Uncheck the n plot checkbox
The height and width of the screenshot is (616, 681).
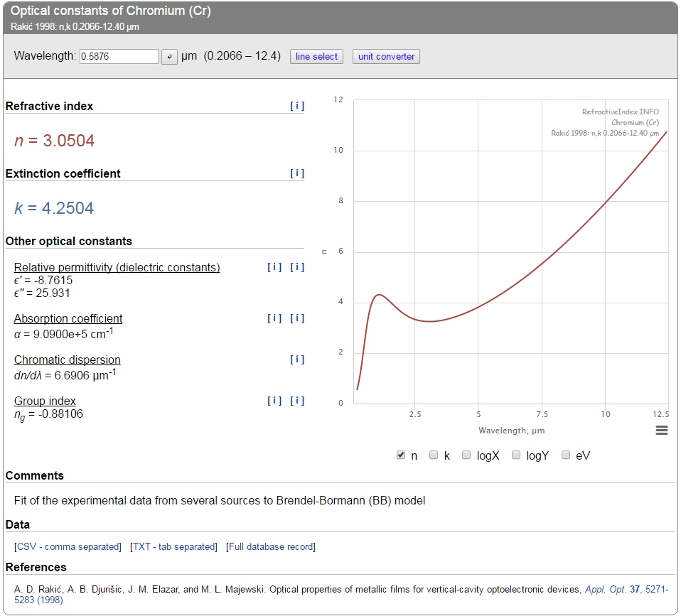click(401, 455)
